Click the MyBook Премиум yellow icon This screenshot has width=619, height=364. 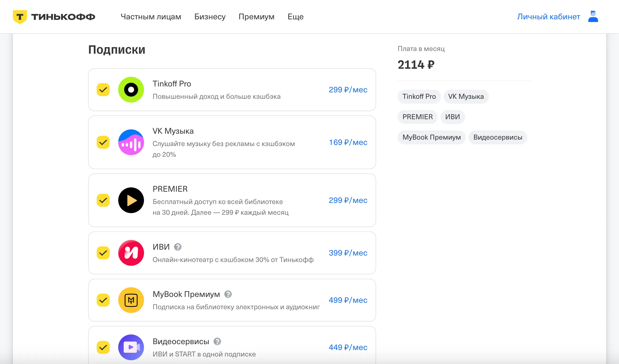pos(131,300)
